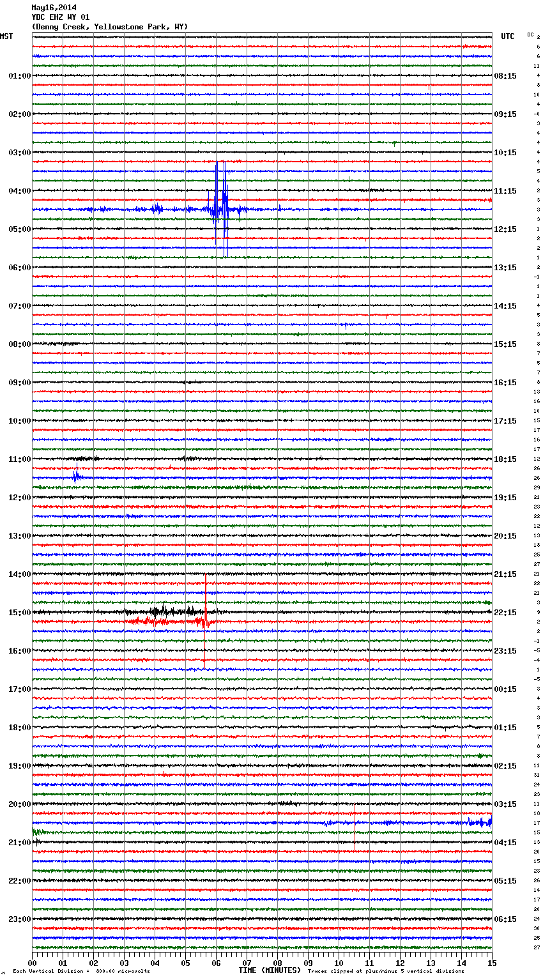Click the 08:15 UTC row label
The height and width of the screenshot is (980, 543).
pos(505,75)
